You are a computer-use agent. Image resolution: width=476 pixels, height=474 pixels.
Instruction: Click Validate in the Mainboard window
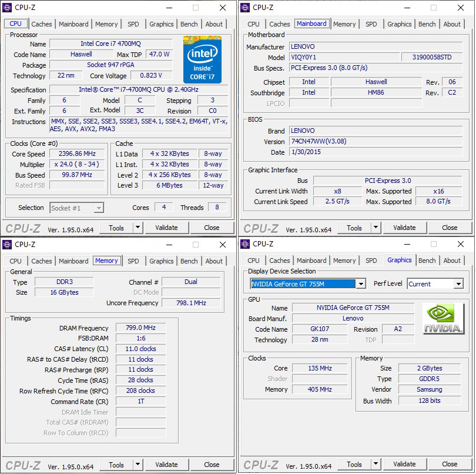pyautogui.click(x=404, y=228)
